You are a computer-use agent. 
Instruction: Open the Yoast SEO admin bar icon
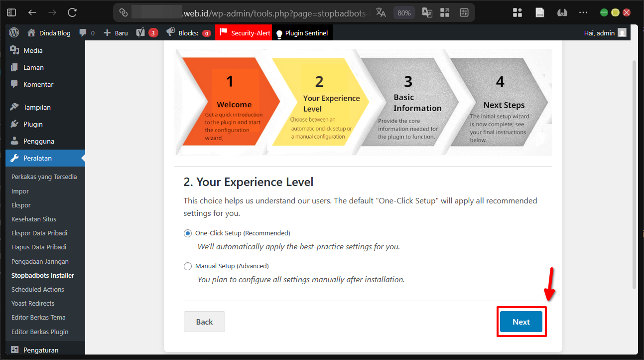140,33
